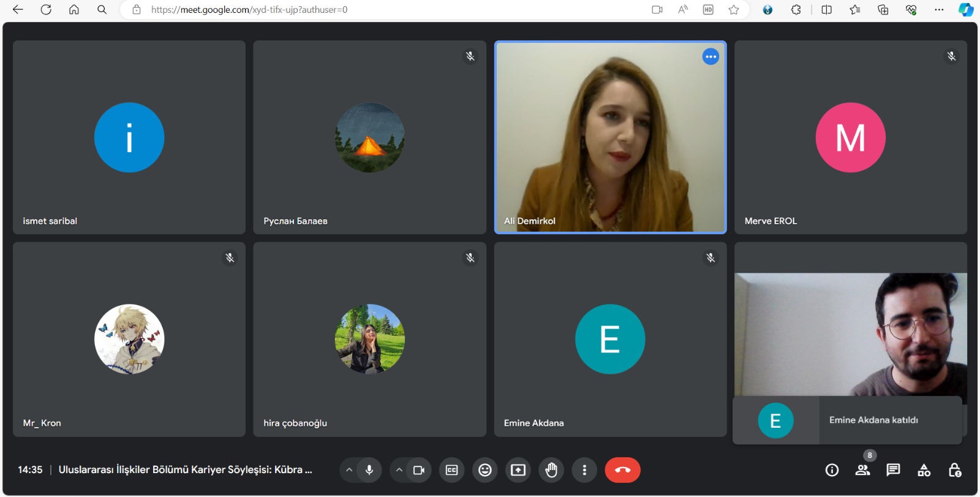Click Руслан Балаев's muted microphone indicator

[x=470, y=56]
